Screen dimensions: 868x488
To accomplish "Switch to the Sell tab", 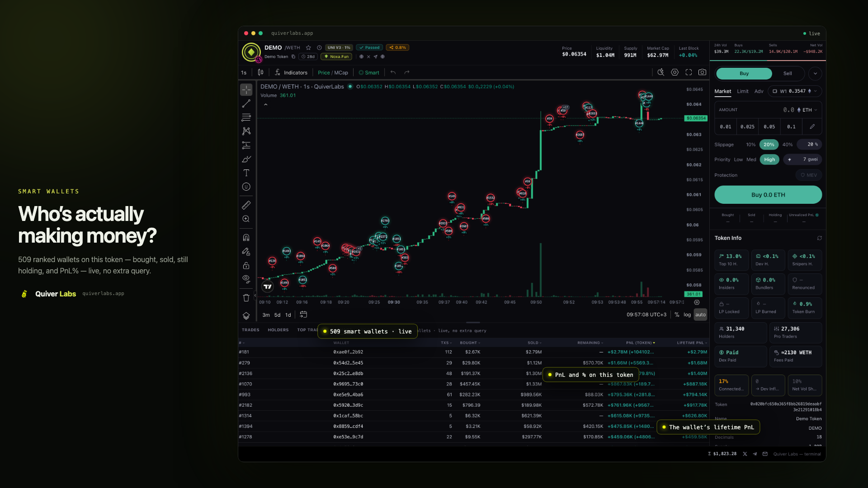I will [788, 73].
